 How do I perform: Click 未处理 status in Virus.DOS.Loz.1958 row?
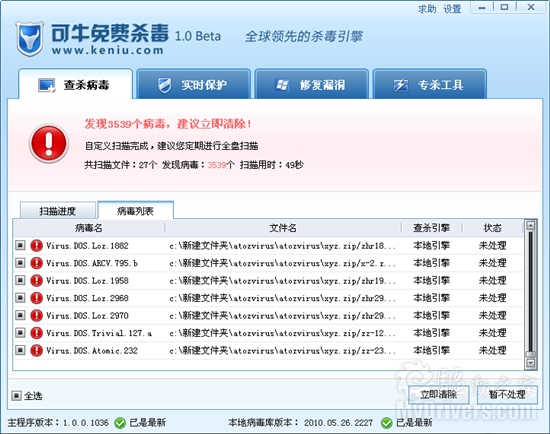(x=492, y=281)
